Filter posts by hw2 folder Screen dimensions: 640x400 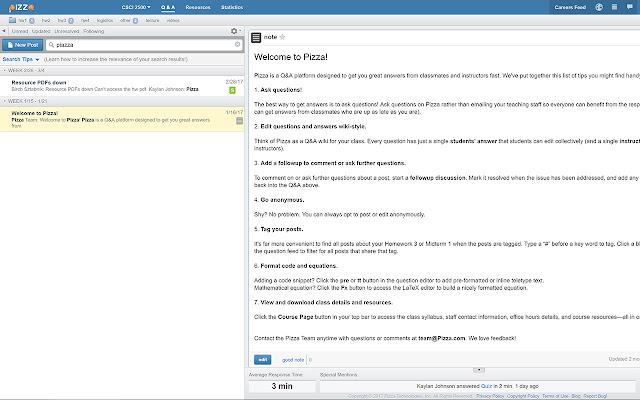[46, 20]
